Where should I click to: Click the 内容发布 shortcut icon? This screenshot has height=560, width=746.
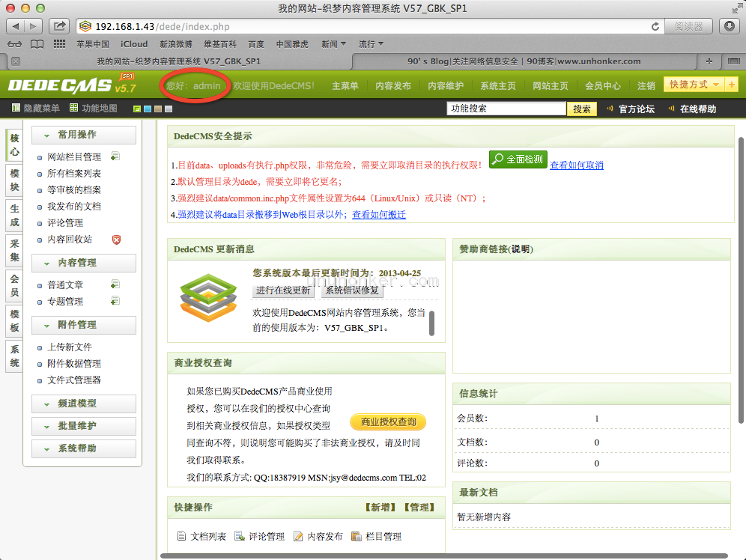(298, 536)
